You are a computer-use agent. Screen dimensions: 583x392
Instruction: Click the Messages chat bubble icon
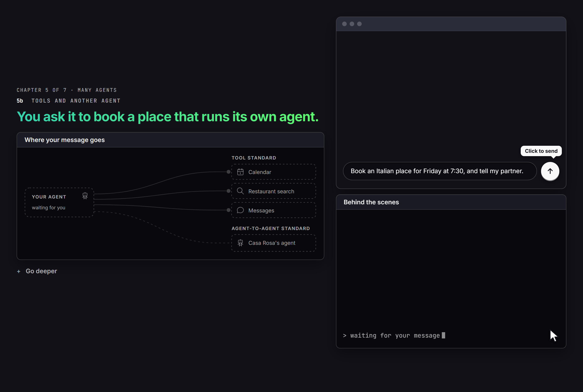(x=240, y=210)
